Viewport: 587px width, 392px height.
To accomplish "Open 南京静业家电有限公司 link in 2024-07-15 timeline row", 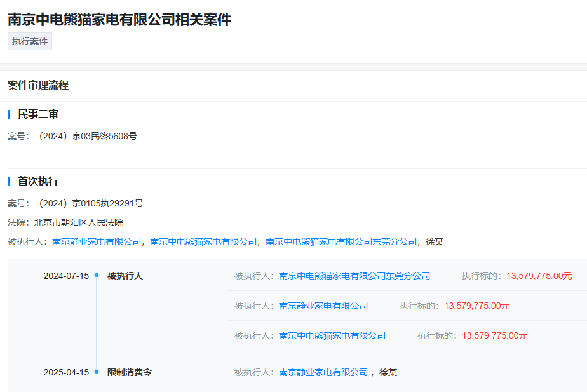I will [x=323, y=306].
